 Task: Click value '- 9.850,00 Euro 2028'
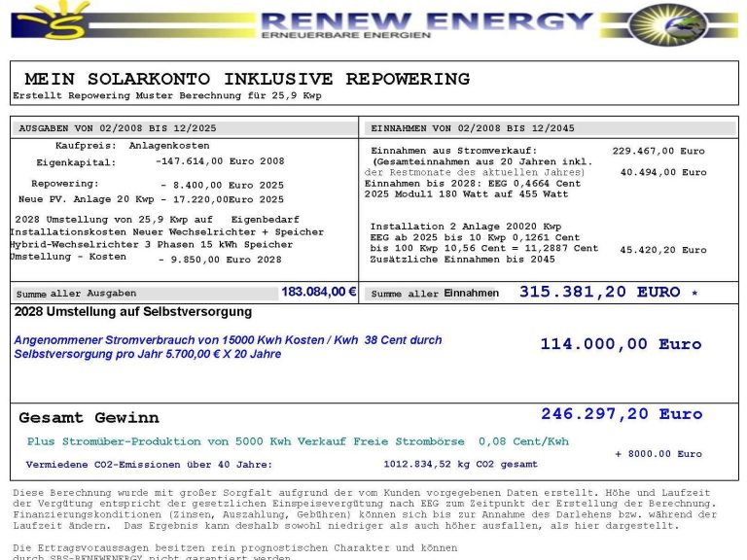[x=220, y=260]
